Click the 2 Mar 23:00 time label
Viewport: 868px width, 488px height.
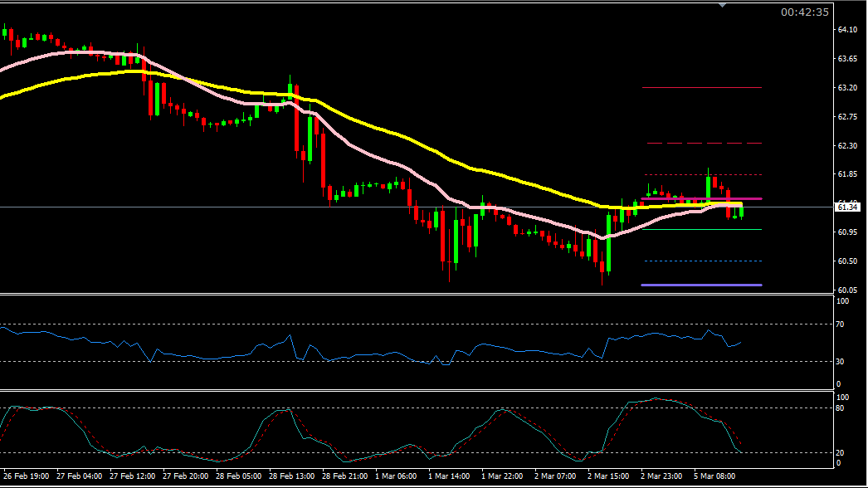click(x=661, y=476)
